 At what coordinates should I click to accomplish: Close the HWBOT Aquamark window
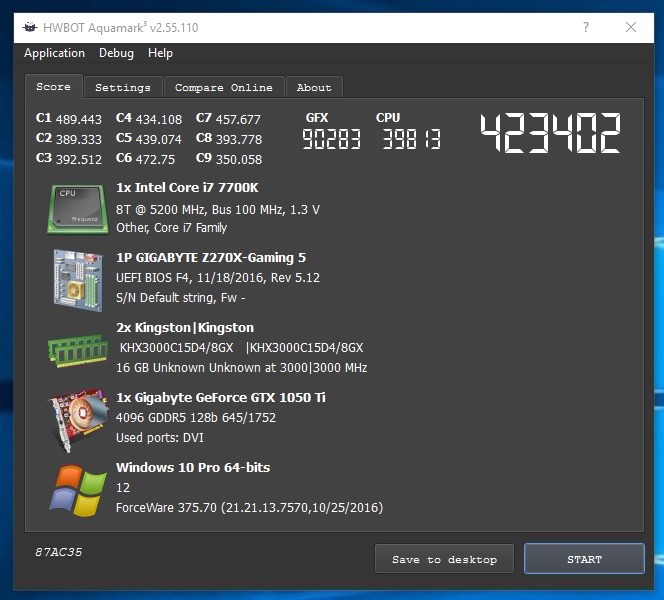(631, 28)
